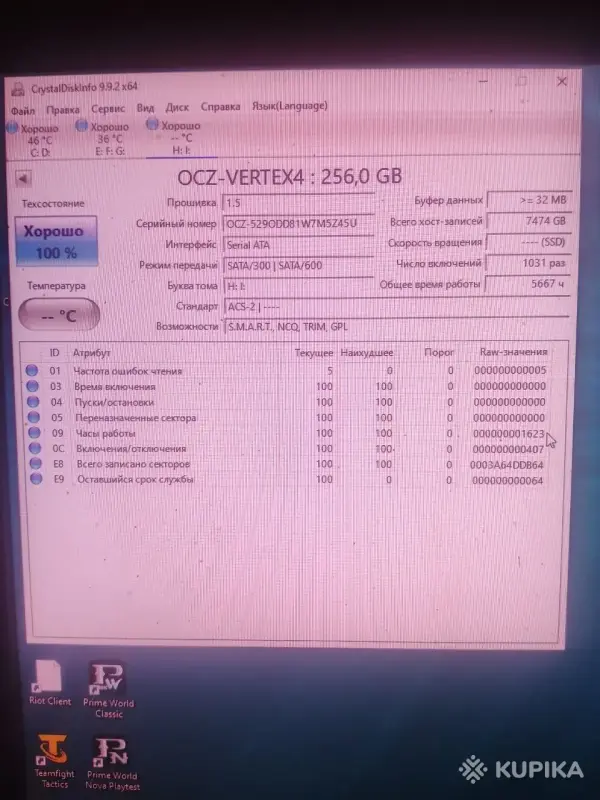This screenshot has width=600, height=800.
Task: Open the Prime World Nova Playtest shortcut
Action: pos(112,763)
